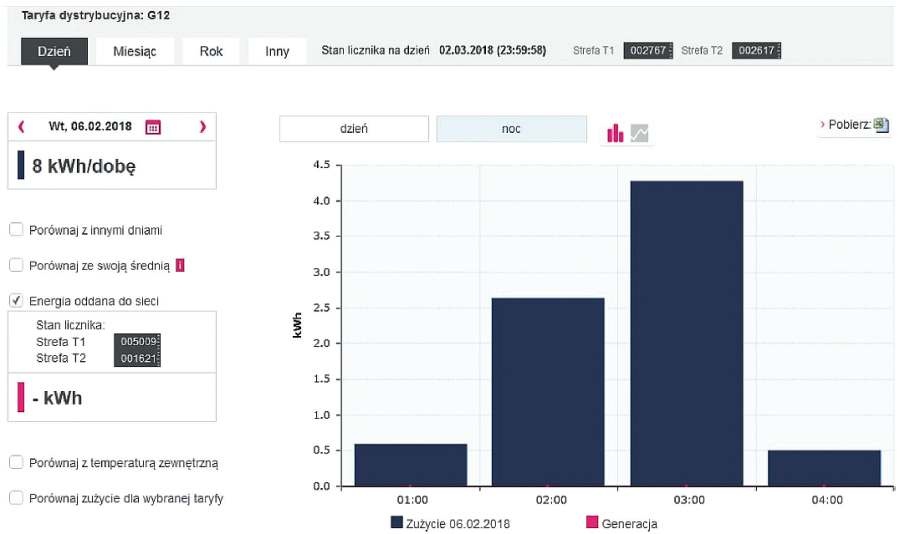Click the Generacja legend marker
Screen dimensions: 900x534
592,522
